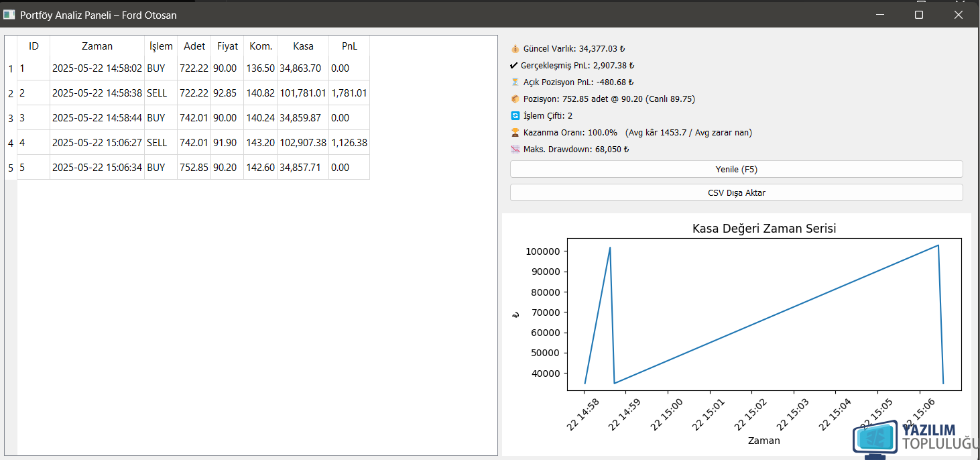
Task: Click the Kom. cell 140.82
Action: (x=261, y=93)
